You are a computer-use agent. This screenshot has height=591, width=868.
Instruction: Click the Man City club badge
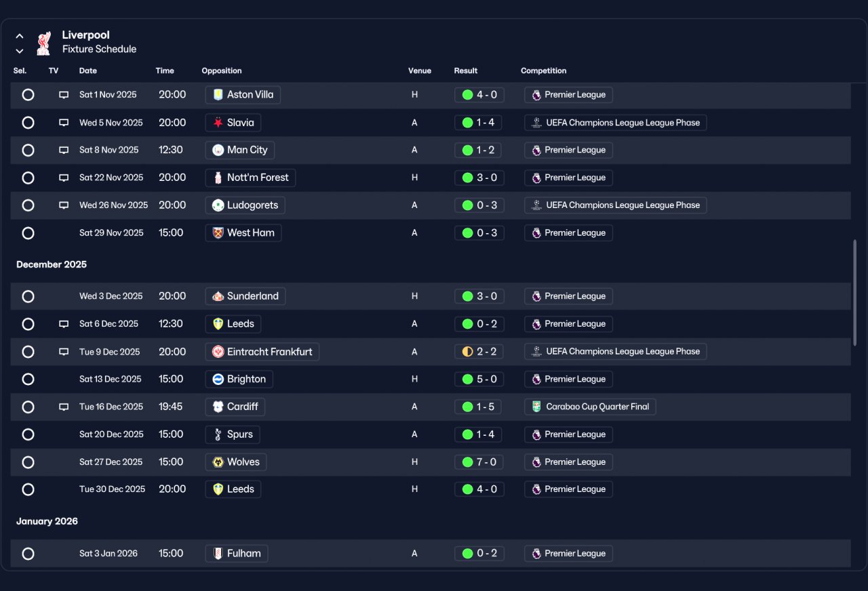pyautogui.click(x=218, y=150)
